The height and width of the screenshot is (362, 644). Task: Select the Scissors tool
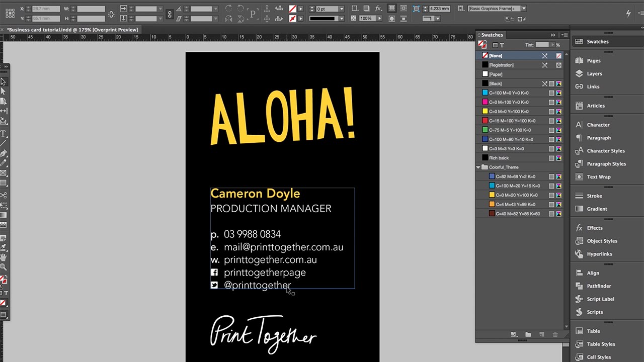[x=3, y=195]
